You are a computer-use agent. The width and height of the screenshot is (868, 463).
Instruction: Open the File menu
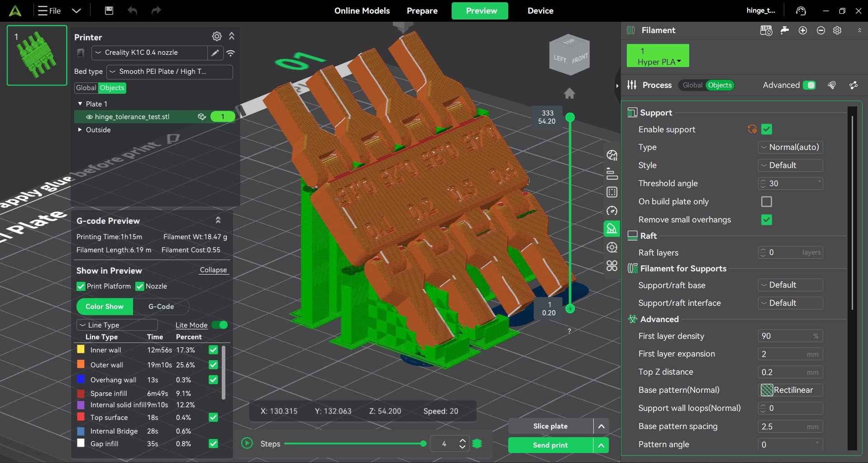point(50,10)
